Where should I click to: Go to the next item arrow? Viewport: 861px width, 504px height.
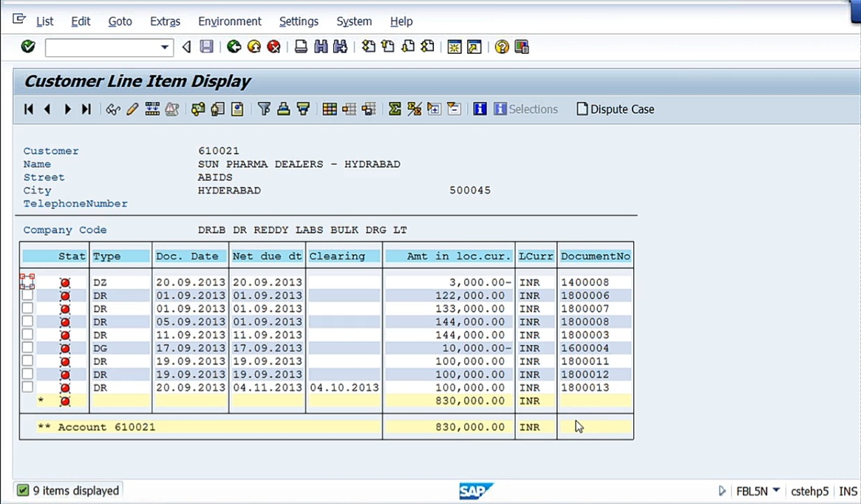[67, 109]
